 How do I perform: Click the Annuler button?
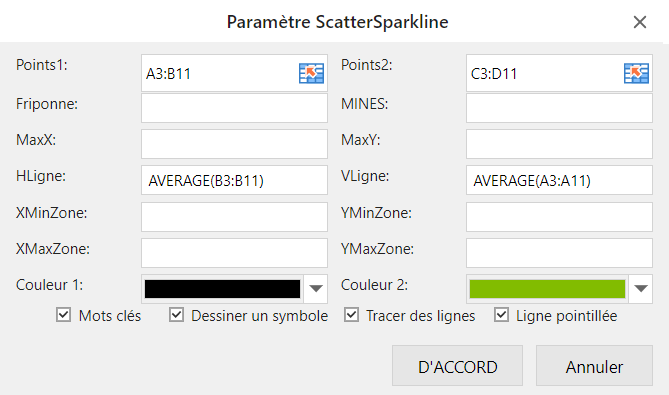[x=594, y=366]
